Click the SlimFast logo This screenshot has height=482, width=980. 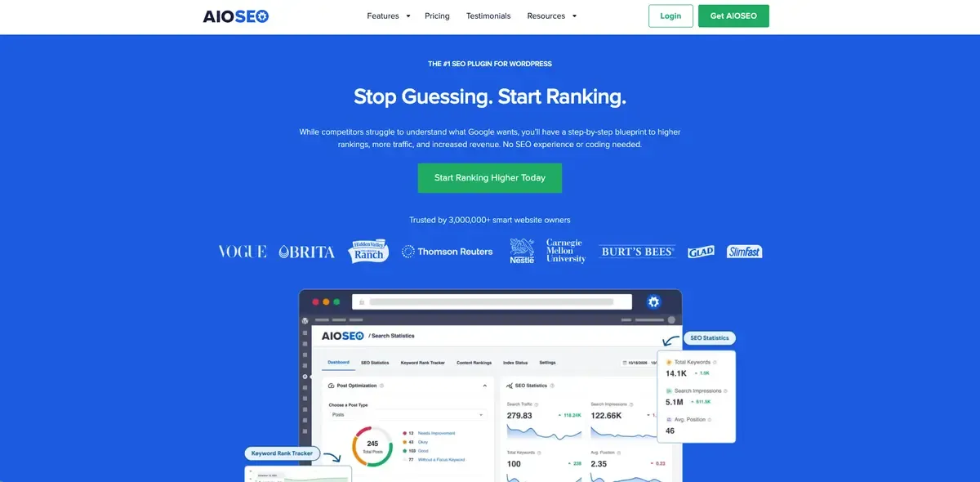click(745, 252)
